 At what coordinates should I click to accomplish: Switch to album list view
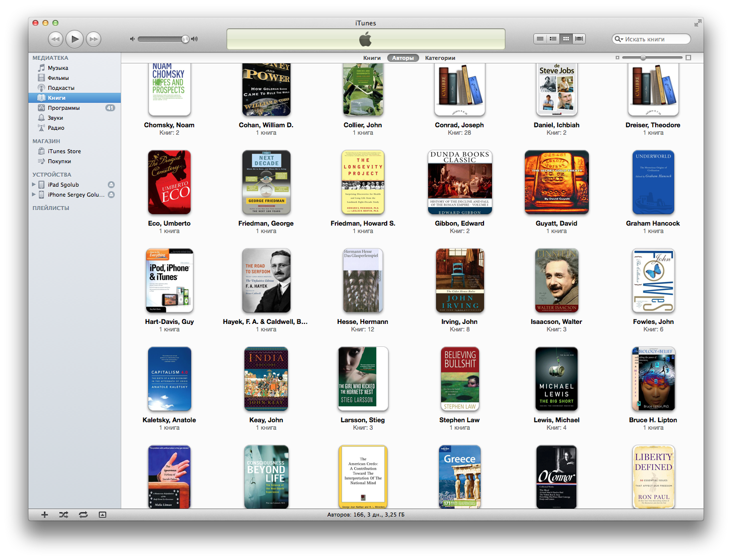tap(553, 38)
